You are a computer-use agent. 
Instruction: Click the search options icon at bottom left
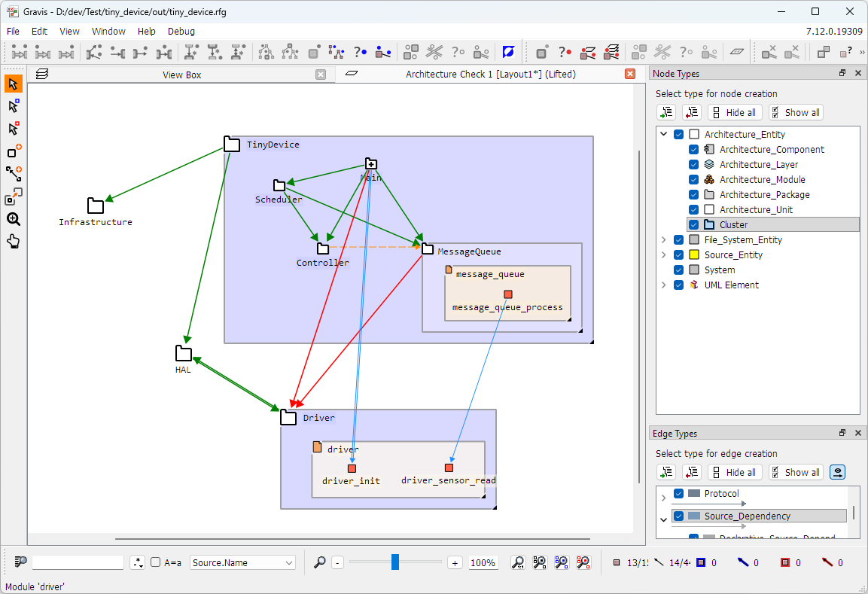pyautogui.click(x=20, y=562)
